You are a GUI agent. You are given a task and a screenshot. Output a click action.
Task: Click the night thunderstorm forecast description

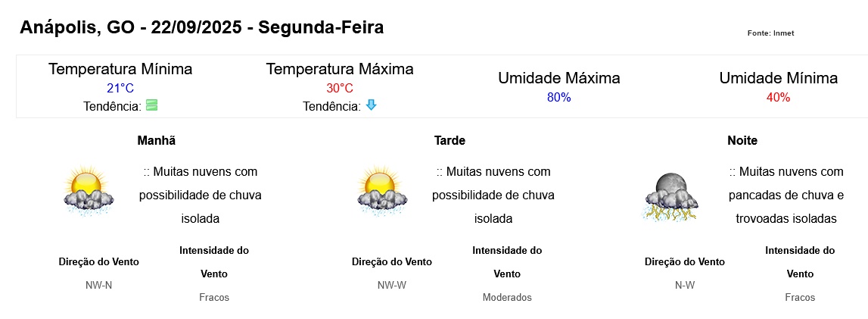point(786,195)
